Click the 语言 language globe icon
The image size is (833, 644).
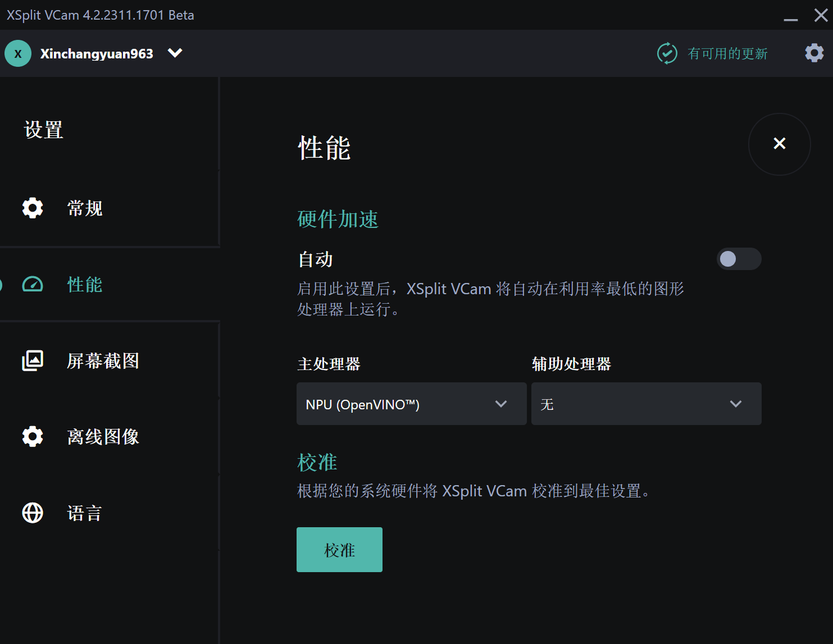click(32, 513)
